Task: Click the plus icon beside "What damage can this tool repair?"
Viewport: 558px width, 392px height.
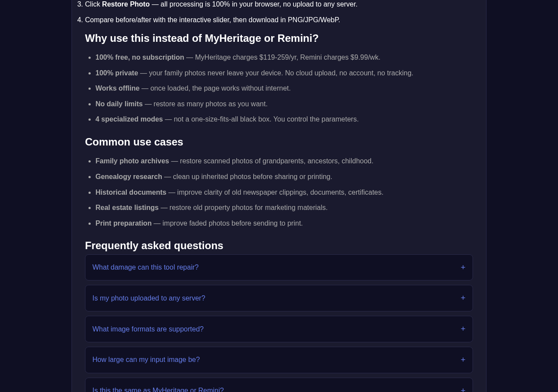Action: (463, 267)
